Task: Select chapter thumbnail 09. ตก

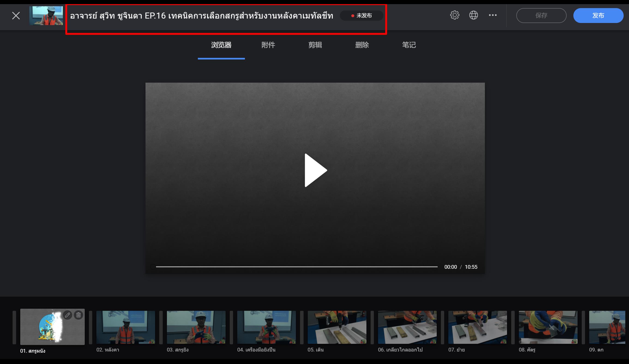Action: 607,327
